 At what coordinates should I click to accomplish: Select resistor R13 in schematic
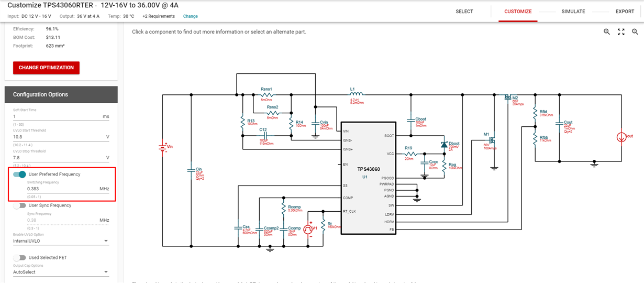point(242,123)
